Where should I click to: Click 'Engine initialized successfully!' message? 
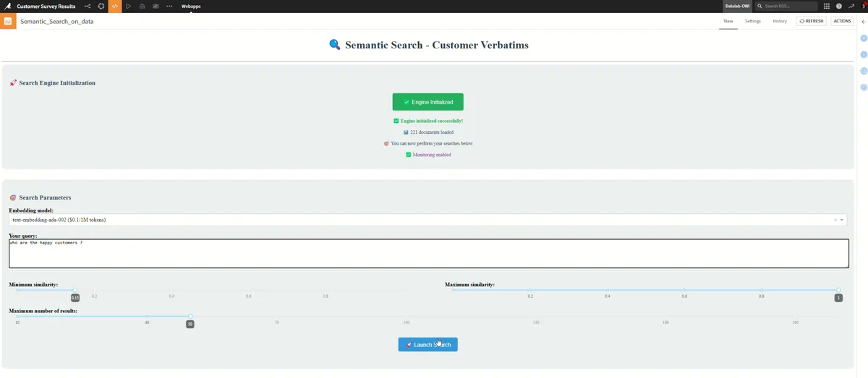432,121
